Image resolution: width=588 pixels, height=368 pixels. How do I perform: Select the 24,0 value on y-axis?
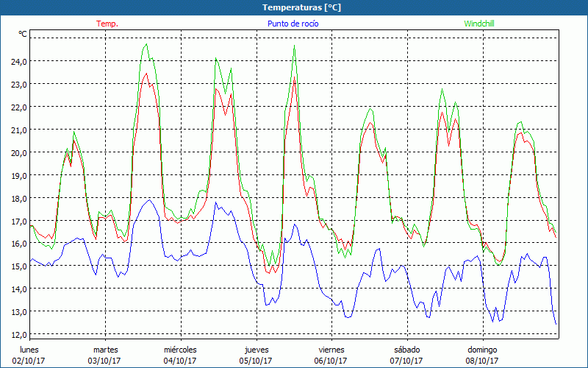point(16,61)
